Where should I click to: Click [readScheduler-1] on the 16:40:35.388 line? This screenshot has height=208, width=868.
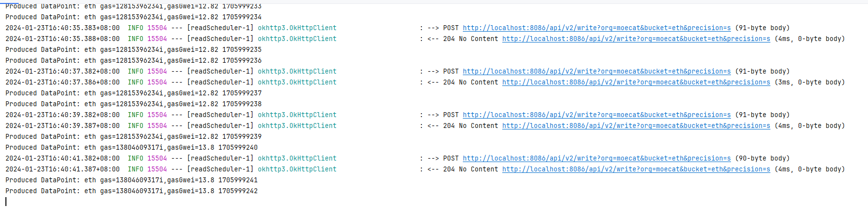tap(220, 39)
